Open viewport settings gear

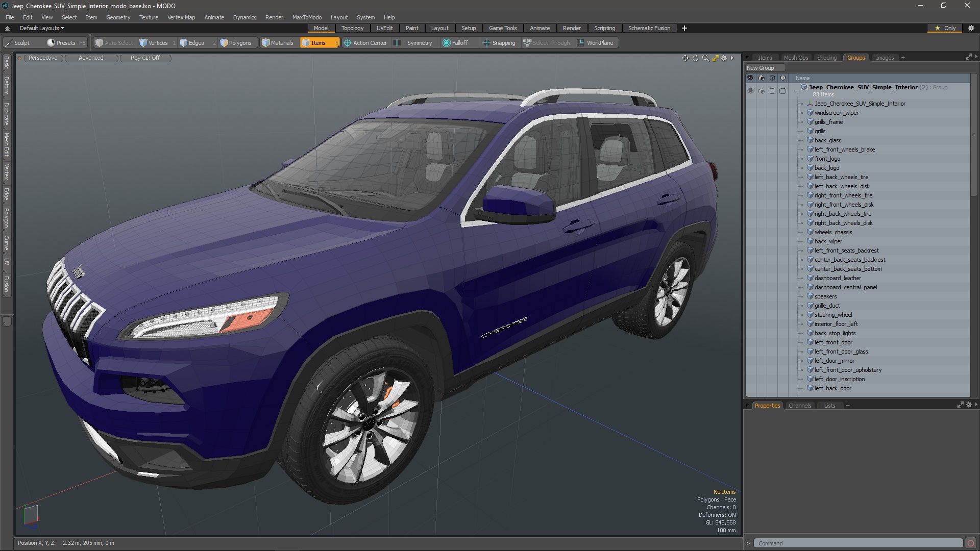[x=724, y=58]
